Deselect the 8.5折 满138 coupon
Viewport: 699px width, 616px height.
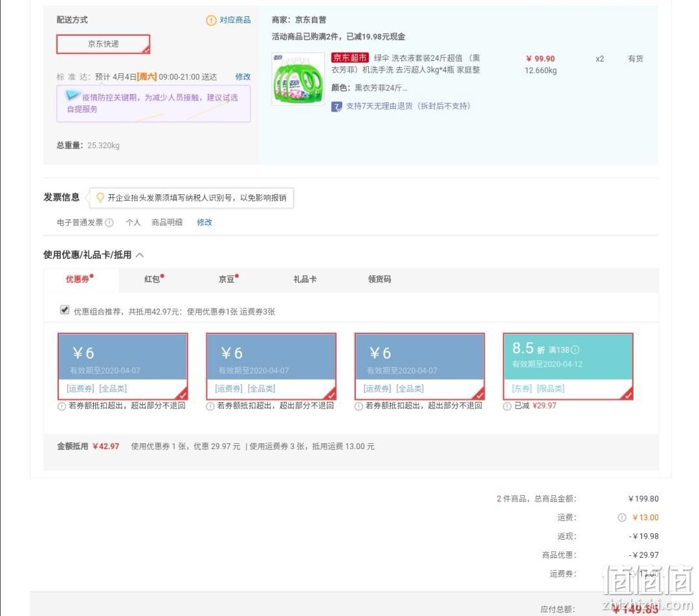pyautogui.click(x=568, y=366)
